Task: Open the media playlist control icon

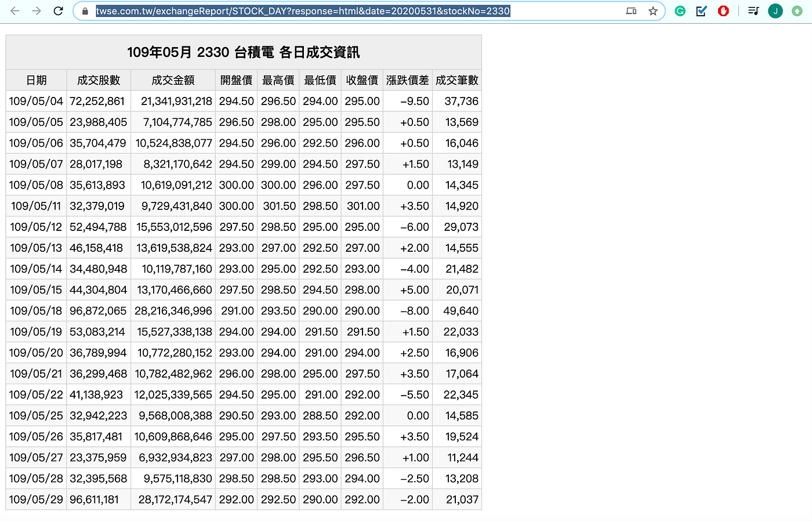Action: tap(753, 11)
